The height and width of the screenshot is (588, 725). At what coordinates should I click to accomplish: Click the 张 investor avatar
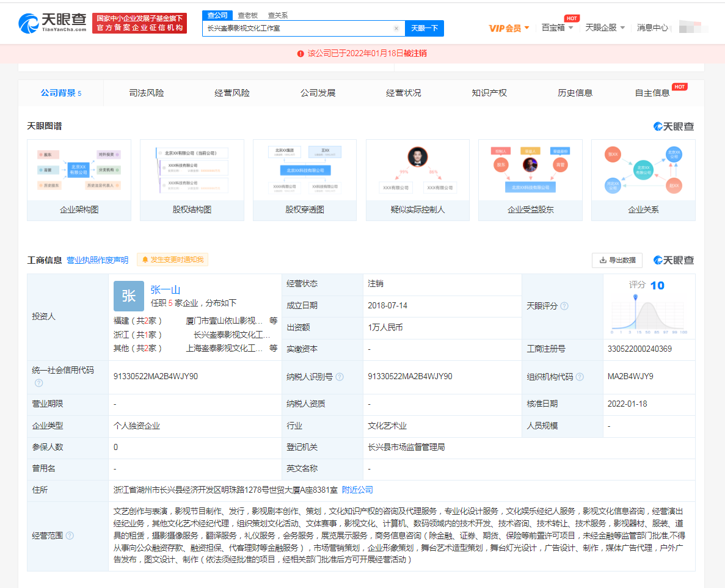point(129,296)
